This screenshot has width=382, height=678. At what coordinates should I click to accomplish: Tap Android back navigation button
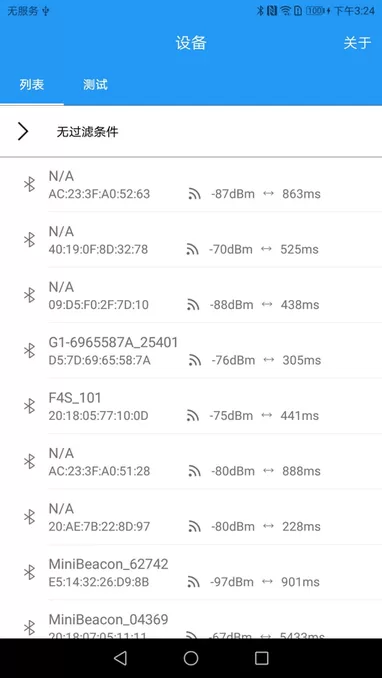coord(120,658)
